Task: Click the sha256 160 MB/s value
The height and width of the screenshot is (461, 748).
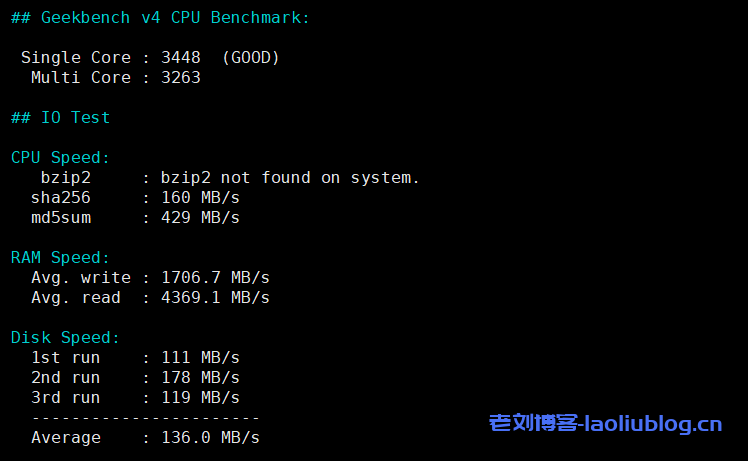Action: (x=200, y=198)
